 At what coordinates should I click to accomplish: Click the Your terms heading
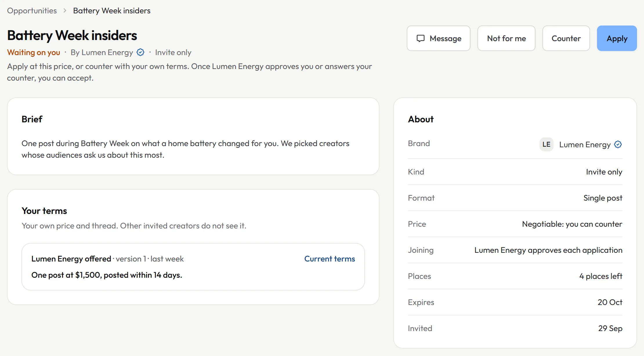coord(44,211)
